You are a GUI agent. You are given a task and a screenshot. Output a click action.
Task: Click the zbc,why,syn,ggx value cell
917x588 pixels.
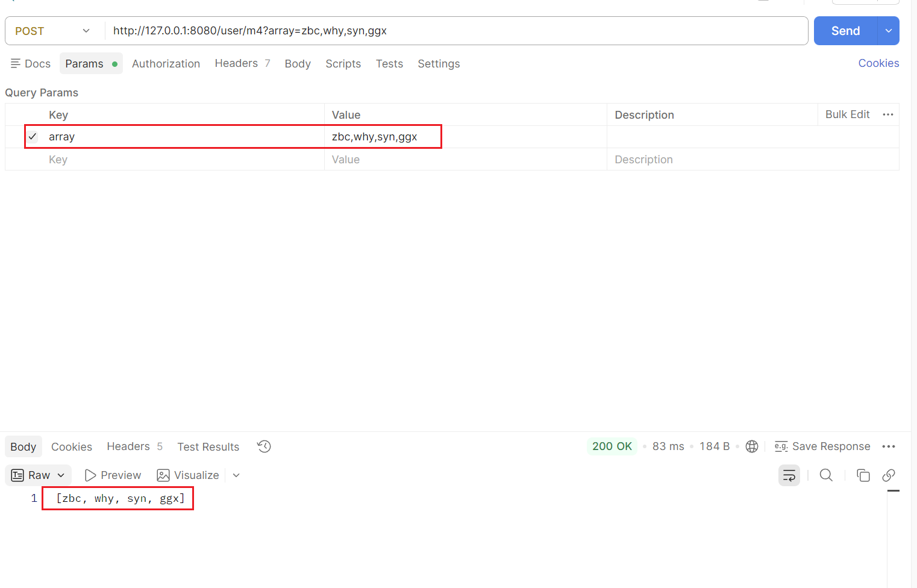click(465, 137)
